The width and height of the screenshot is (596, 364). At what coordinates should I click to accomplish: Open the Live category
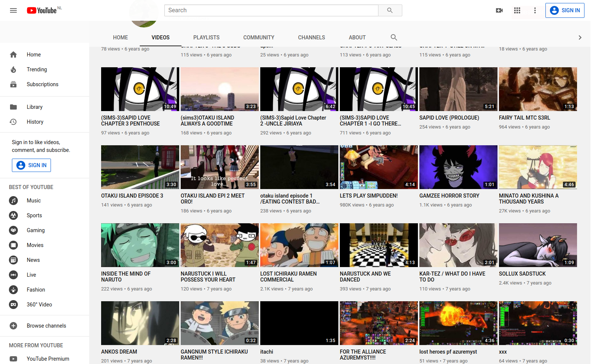click(x=45, y=275)
